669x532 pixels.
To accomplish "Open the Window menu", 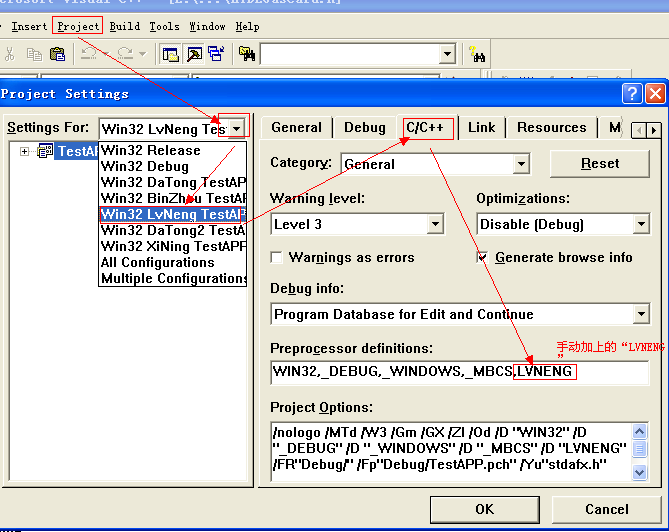I will pyautogui.click(x=207, y=26).
